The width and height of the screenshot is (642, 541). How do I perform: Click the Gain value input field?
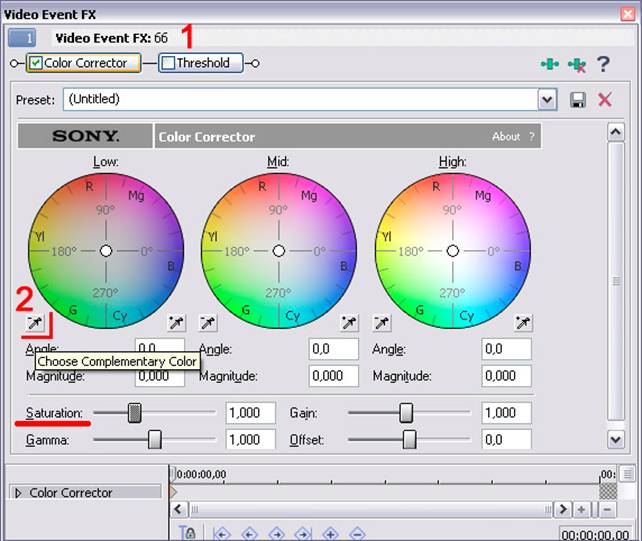[x=506, y=413]
